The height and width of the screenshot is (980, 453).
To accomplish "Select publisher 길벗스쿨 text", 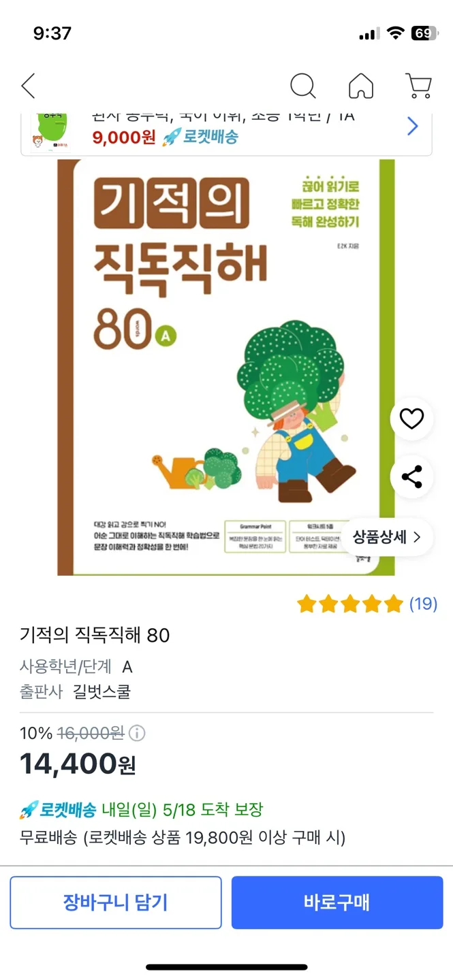I will click(102, 692).
